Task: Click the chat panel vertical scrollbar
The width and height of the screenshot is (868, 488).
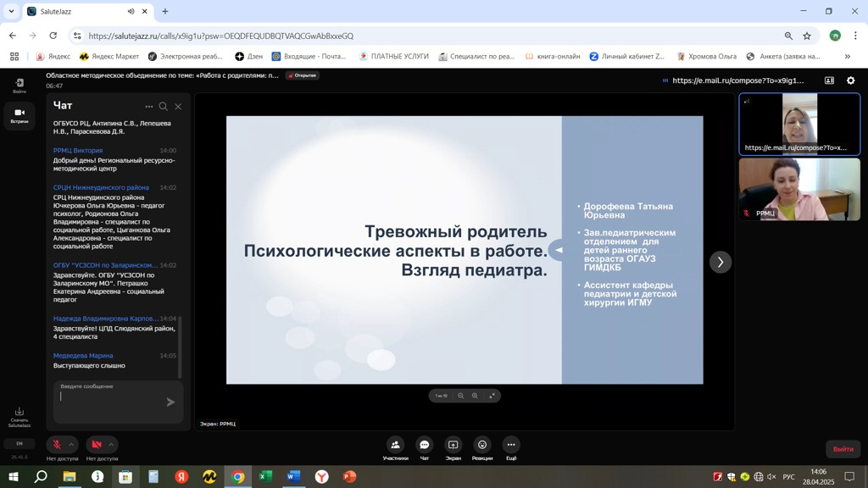Action: [x=179, y=347]
